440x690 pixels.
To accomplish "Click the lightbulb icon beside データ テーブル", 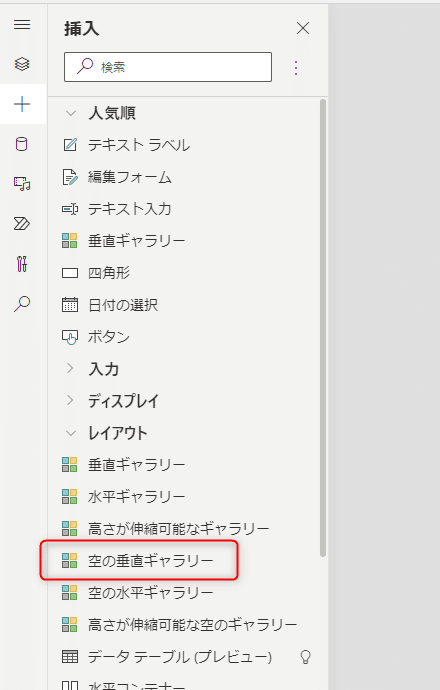I will coord(305,657).
